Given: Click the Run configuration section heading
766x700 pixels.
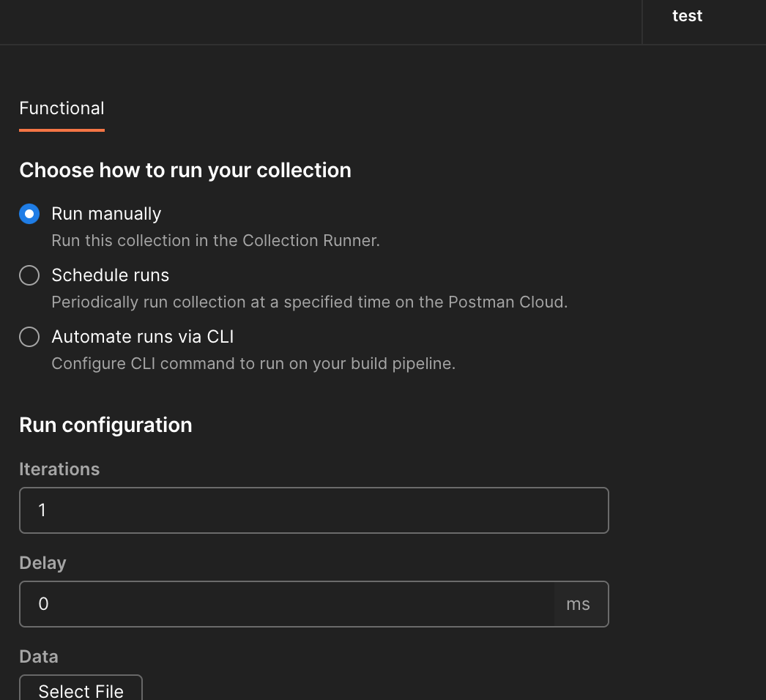Looking at the screenshot, I should 105,425.
